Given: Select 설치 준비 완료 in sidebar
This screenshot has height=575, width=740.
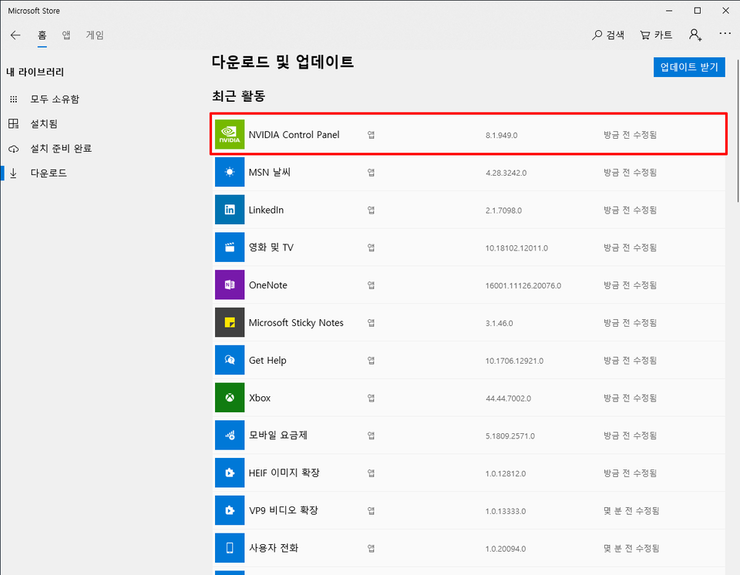Looking at the screenshot, I should click(61, 148).
